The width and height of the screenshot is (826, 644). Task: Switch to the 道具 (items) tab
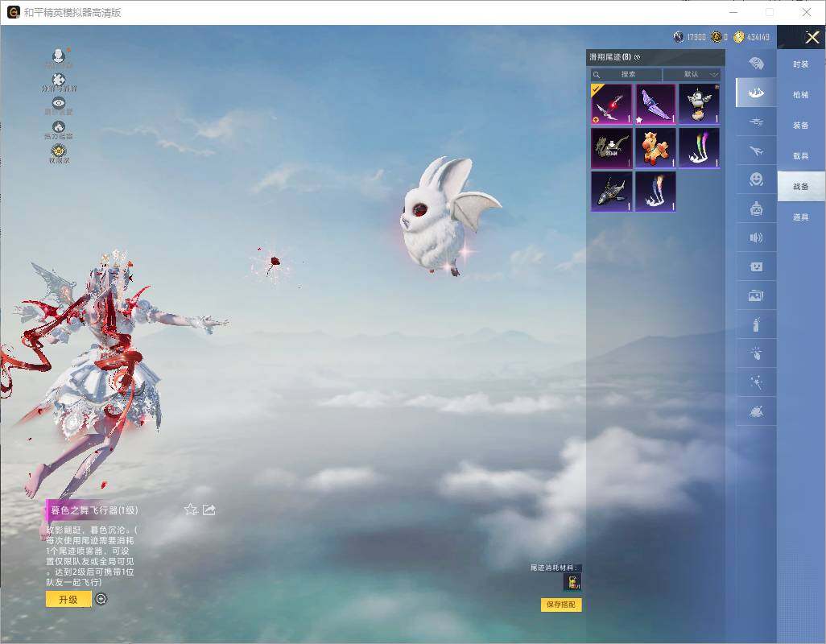tap(801, 217)
